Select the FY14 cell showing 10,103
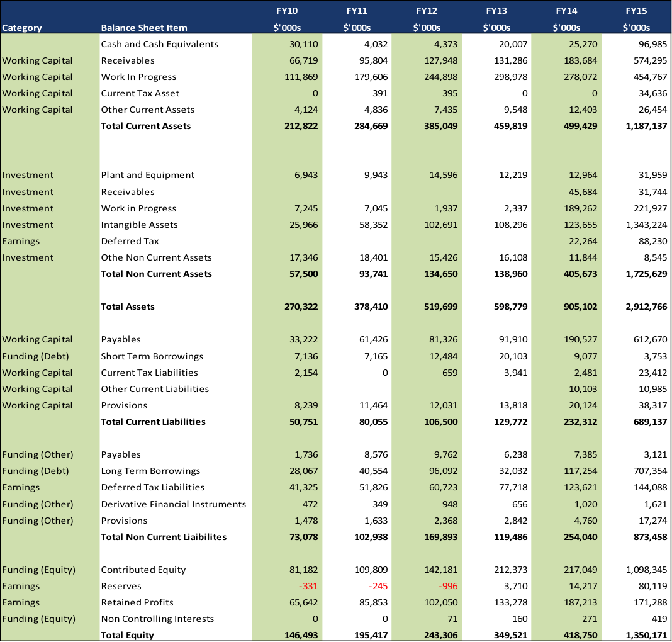 click(x=582, y=389)
